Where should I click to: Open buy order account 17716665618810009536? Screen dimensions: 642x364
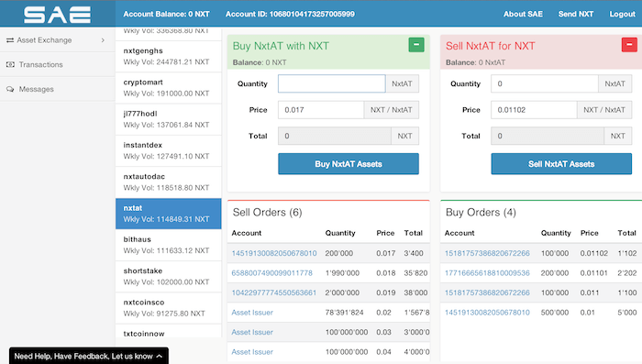[487, 273]
